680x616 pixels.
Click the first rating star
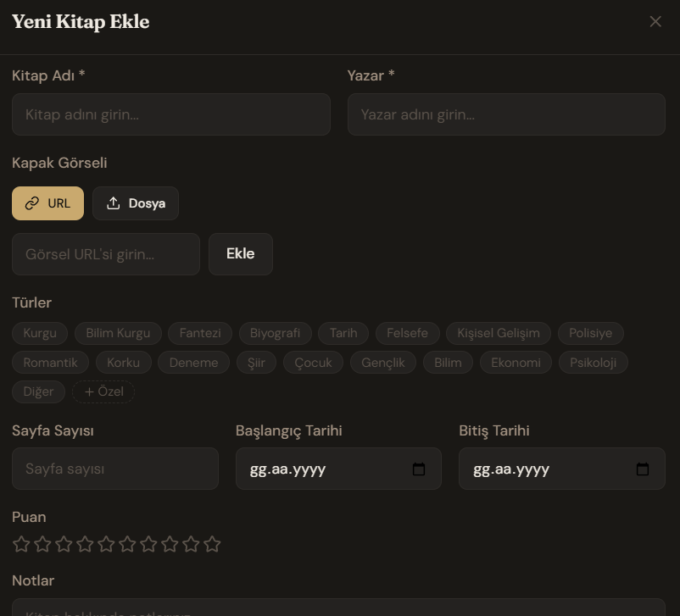[x=21, y=544]
